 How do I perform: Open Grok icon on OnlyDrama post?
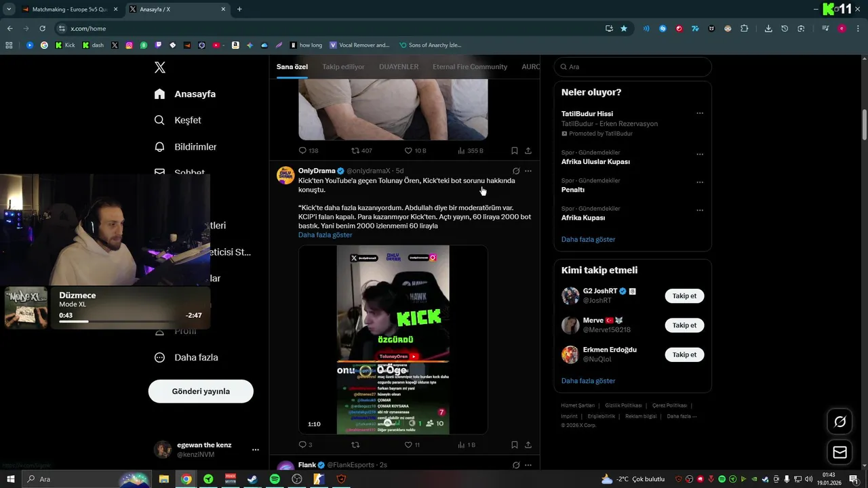click(516, 171)
